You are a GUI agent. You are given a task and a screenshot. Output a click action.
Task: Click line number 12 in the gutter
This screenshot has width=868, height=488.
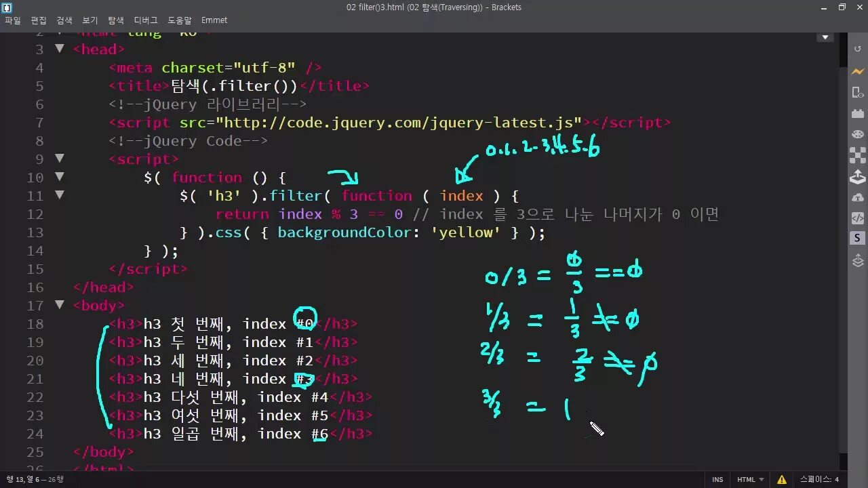pos(35,214)
